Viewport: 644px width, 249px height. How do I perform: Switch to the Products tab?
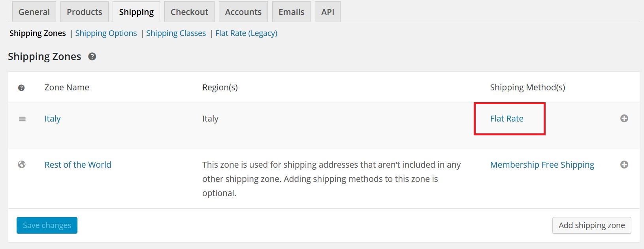click(85, 12)
